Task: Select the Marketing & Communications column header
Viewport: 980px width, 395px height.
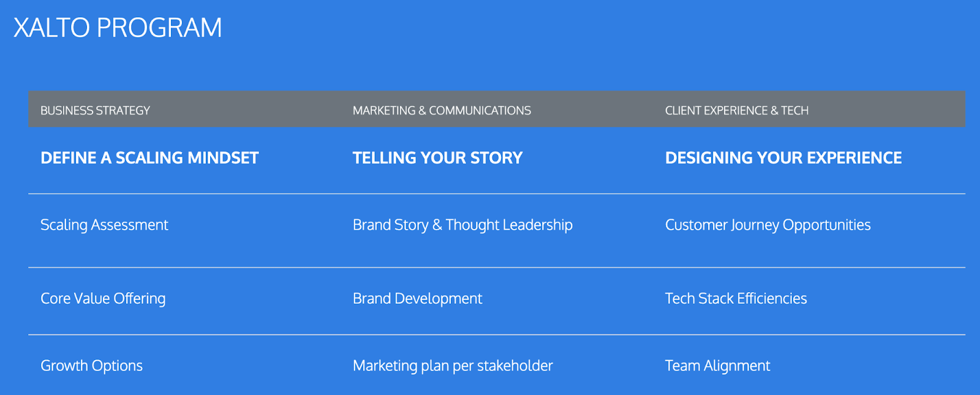Action: (442, 111)
